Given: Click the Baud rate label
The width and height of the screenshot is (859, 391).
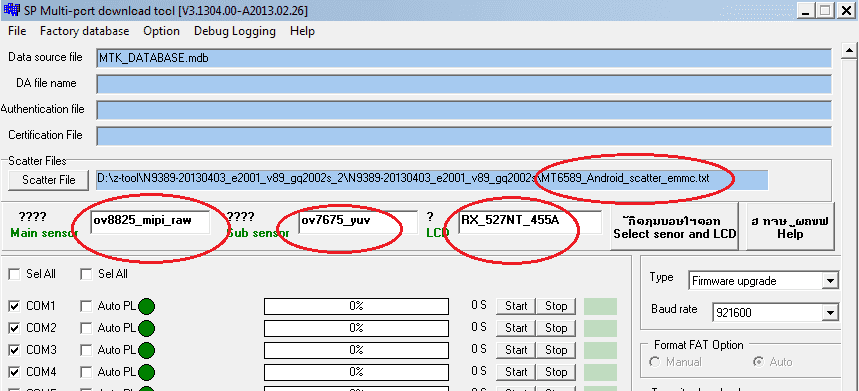Looking at the screenshot, I should point(674,309).
